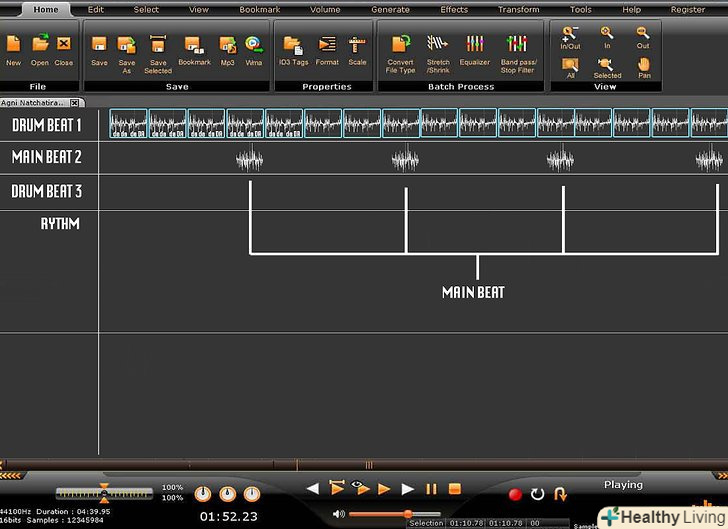The width and height of the screenshot is (728, 529).
Task: Open the Effects menu tab
Action: 454,9
